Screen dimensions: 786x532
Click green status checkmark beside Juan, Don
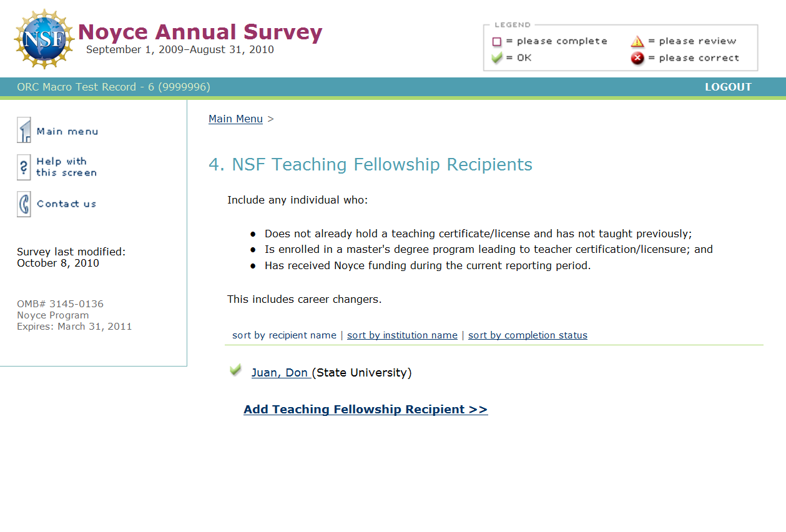(235, 371)
